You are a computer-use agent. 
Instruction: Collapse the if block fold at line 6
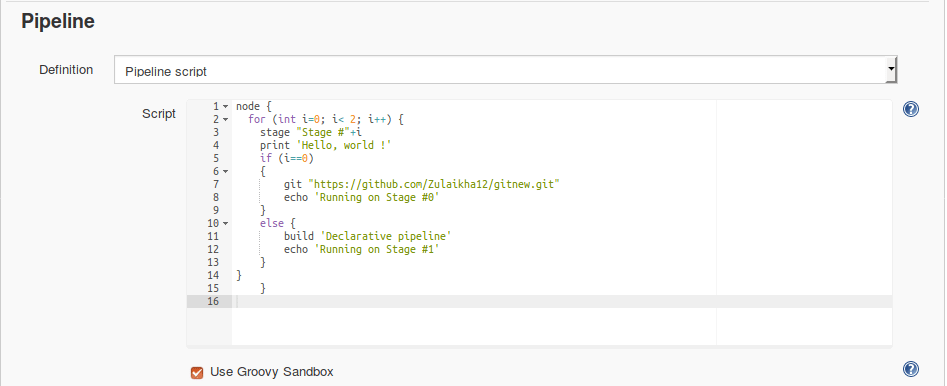(225, 172)
